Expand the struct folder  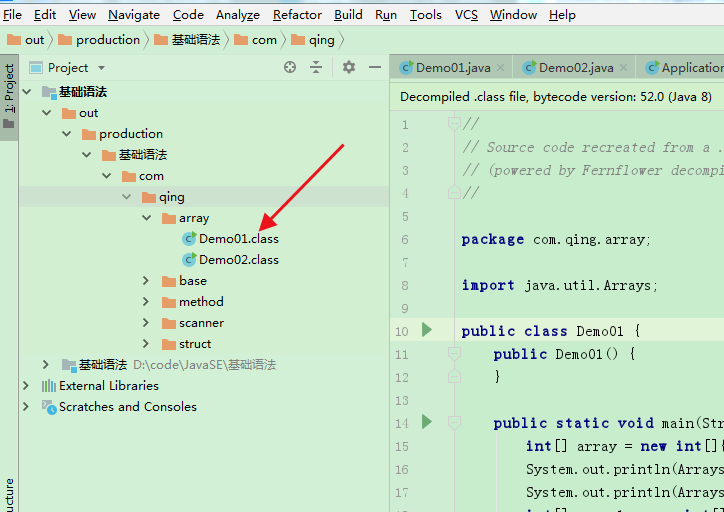[146, 343]
